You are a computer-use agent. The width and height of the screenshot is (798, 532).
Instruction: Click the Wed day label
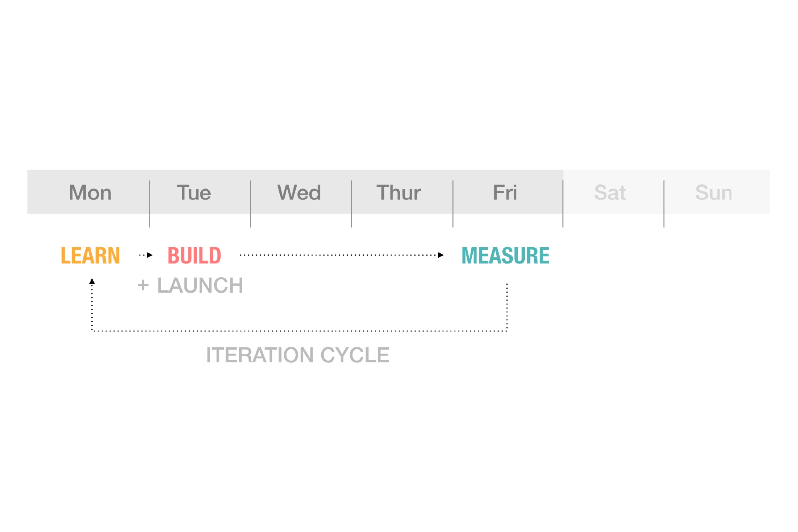tap(299, 193)
